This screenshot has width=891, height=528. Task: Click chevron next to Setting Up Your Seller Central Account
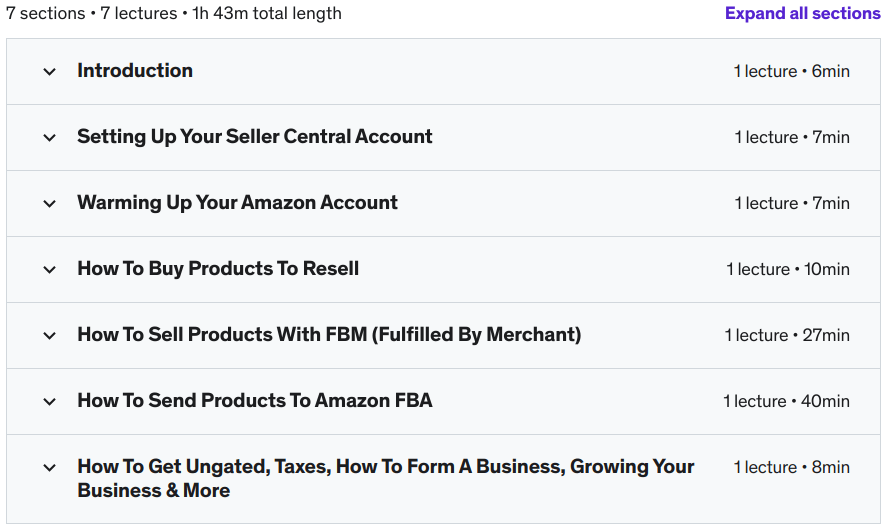[x=49, y=138]
